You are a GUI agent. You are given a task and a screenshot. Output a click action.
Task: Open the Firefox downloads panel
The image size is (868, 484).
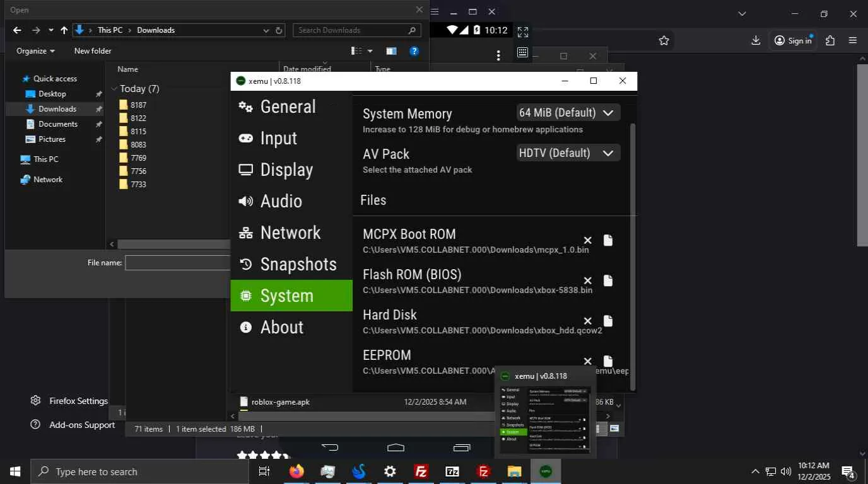click(756, 40)
